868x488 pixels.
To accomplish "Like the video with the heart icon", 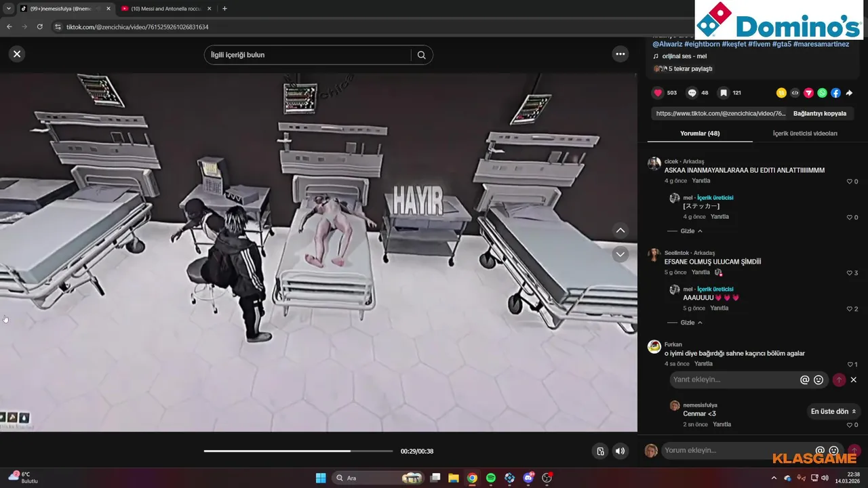I will 658,93.
